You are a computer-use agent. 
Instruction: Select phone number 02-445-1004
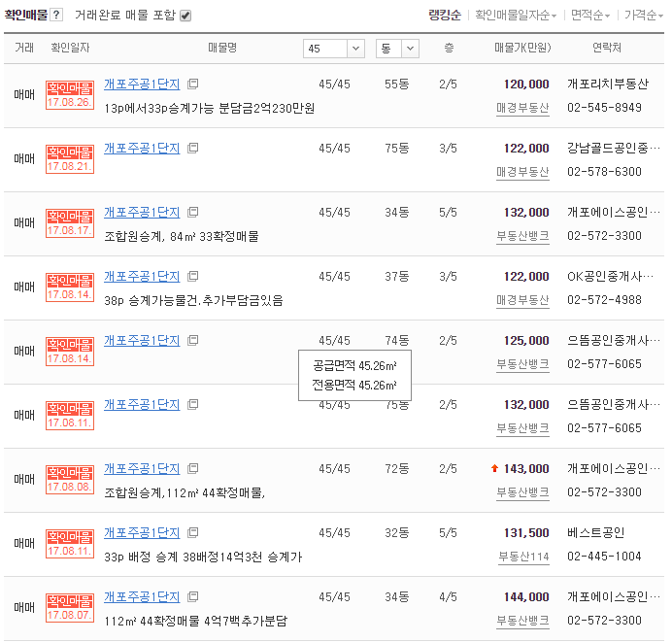[604, 557]
